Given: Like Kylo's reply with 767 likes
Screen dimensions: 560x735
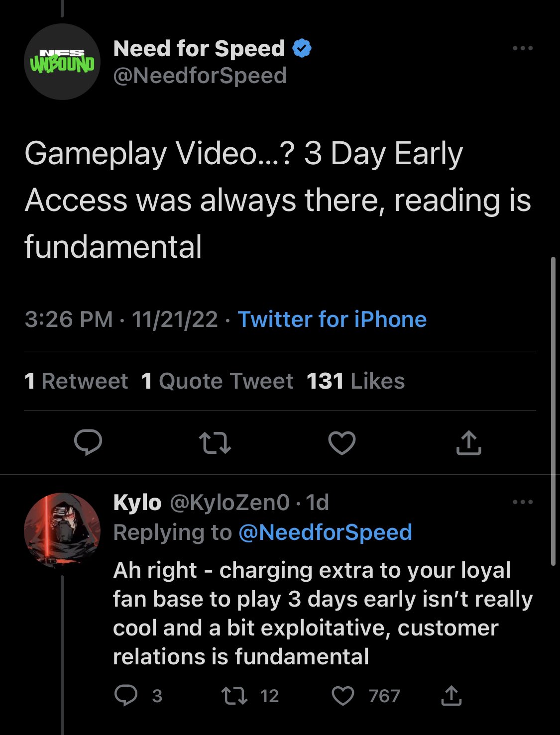Looking at the screenshot, I should click(x=343, y=695).
